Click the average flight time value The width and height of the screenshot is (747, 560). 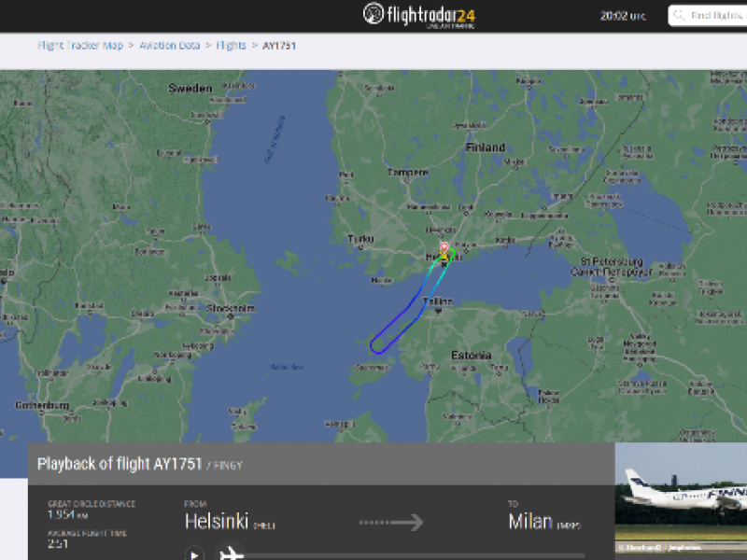58,544
